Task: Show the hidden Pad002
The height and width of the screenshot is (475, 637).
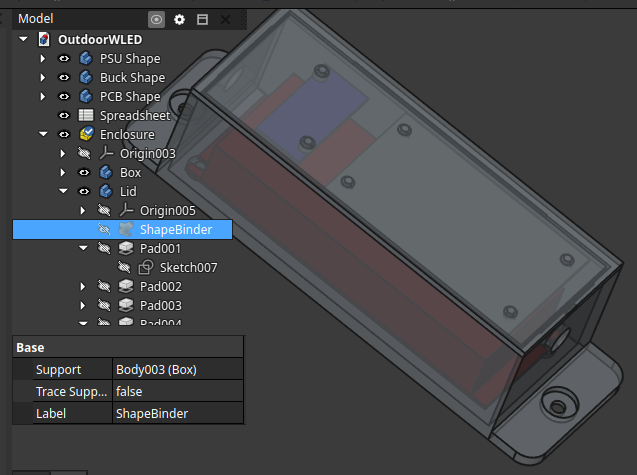Action: pyautogui.click(x=104, y=286)
